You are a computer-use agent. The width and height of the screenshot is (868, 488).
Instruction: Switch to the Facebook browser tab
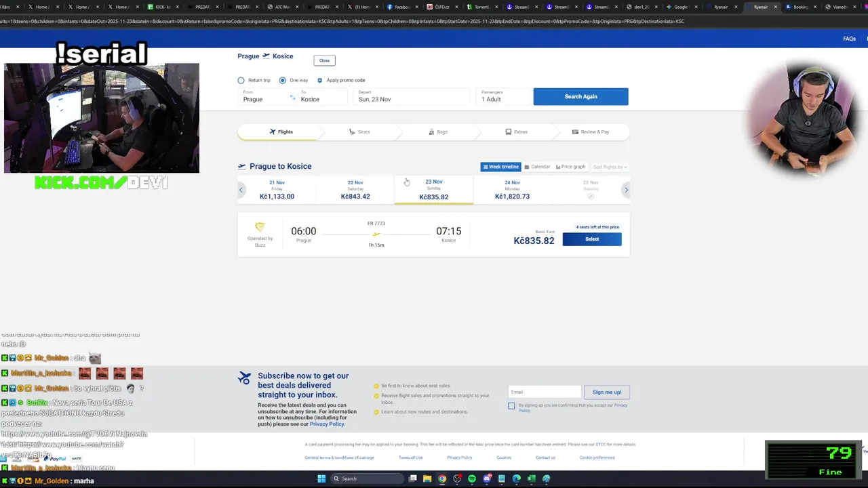403,7
